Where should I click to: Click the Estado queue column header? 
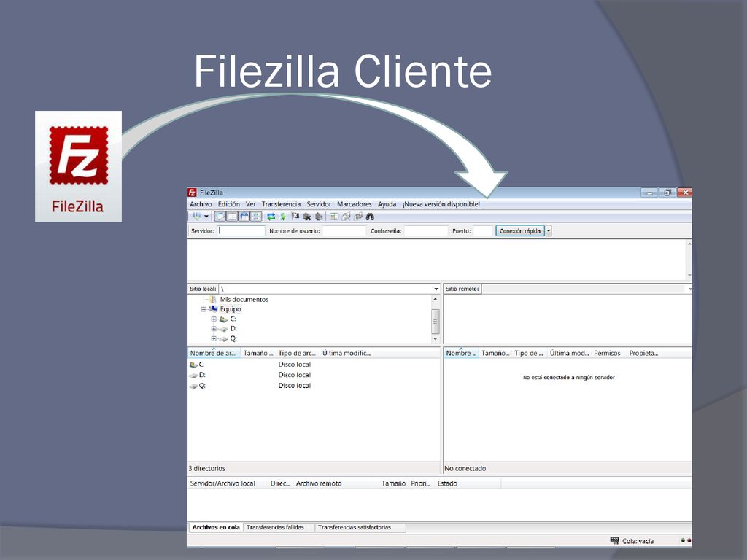(468, 483)
